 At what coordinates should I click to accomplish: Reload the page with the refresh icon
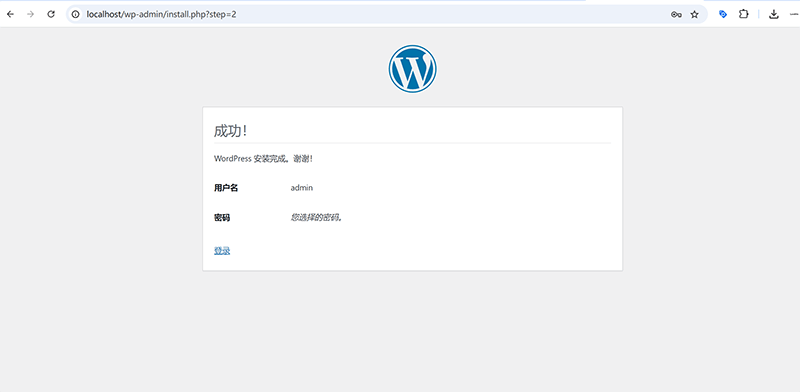(51, 14)
